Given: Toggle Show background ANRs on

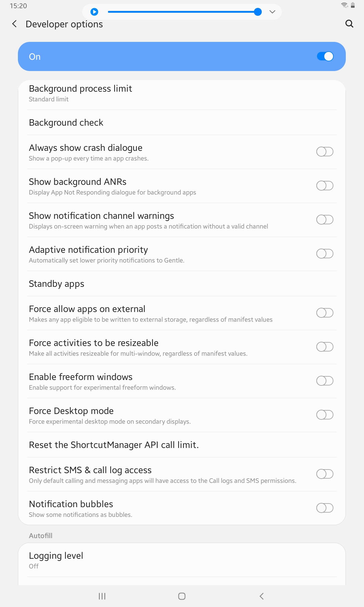Looking at the screenshot, I should point(325,185).
